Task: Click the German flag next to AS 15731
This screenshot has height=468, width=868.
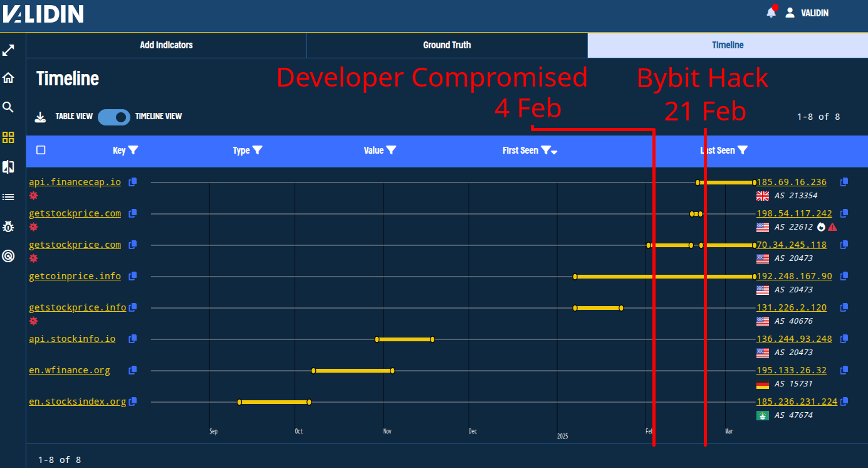Action: pyautogui.click(x=763, y=384)
